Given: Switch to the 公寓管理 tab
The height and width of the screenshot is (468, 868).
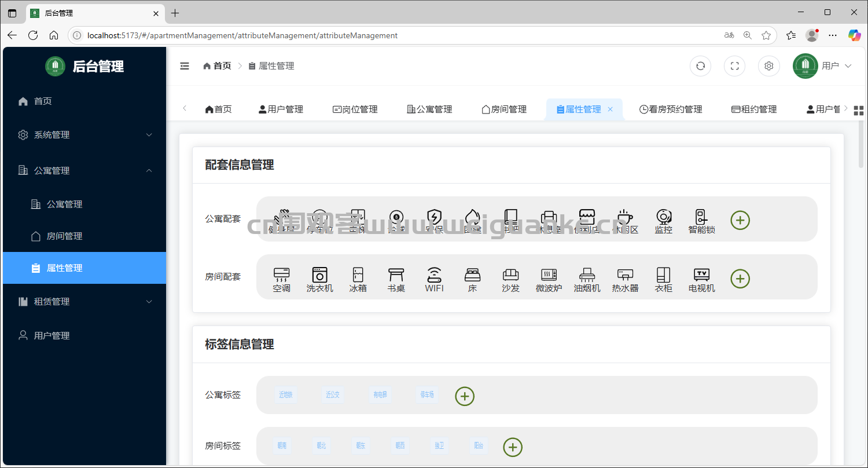Looking at the screenshot, I should pos(429,109).
